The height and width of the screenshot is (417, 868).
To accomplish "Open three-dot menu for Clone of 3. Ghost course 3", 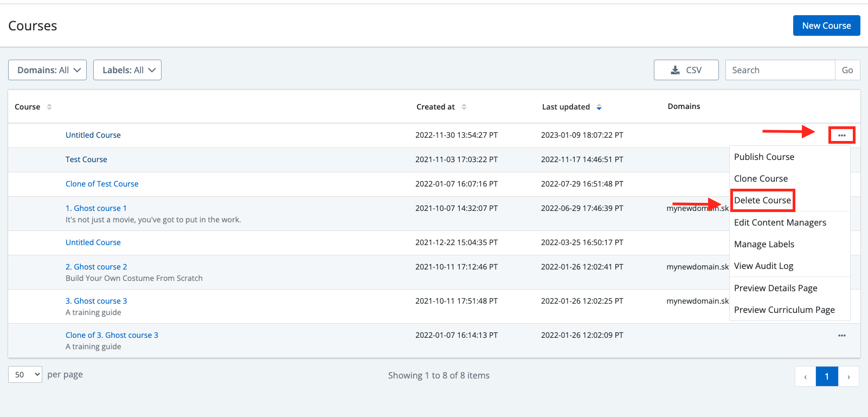I will [x=841, y=336].
